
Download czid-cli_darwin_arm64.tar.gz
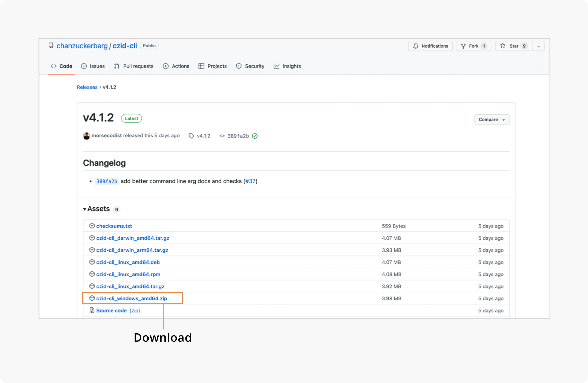(132, 250)
